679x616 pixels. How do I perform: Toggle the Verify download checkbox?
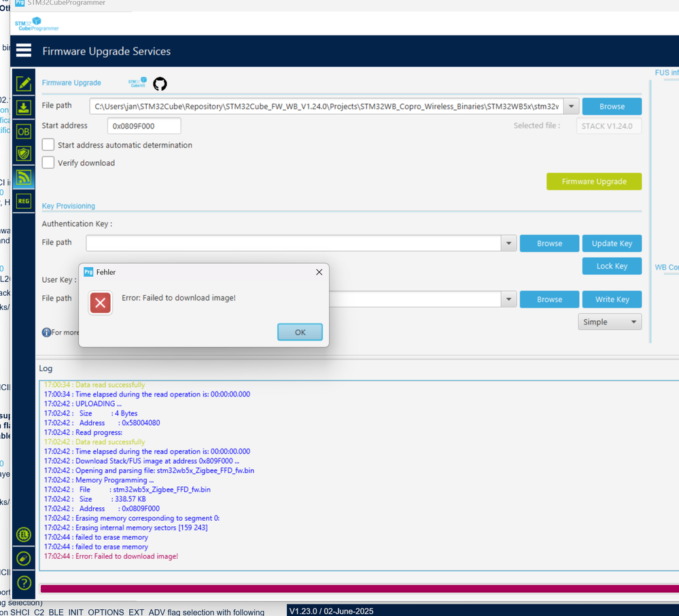coord(48,162)
